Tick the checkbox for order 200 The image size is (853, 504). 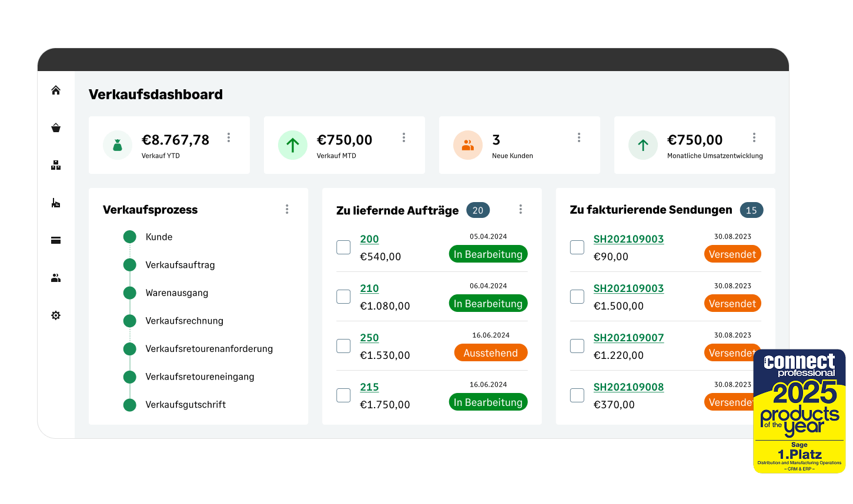pos(343,247)
